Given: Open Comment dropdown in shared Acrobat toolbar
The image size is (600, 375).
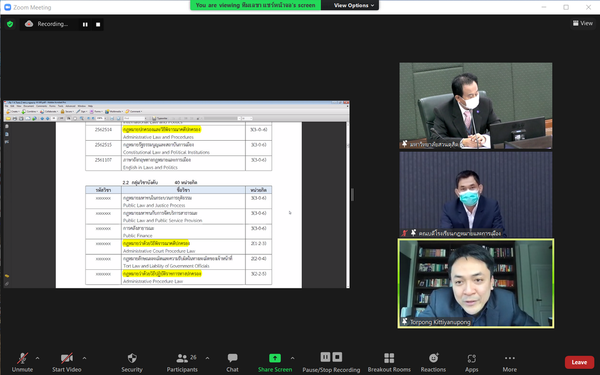Looking at the screenshot, I should 134,111.
